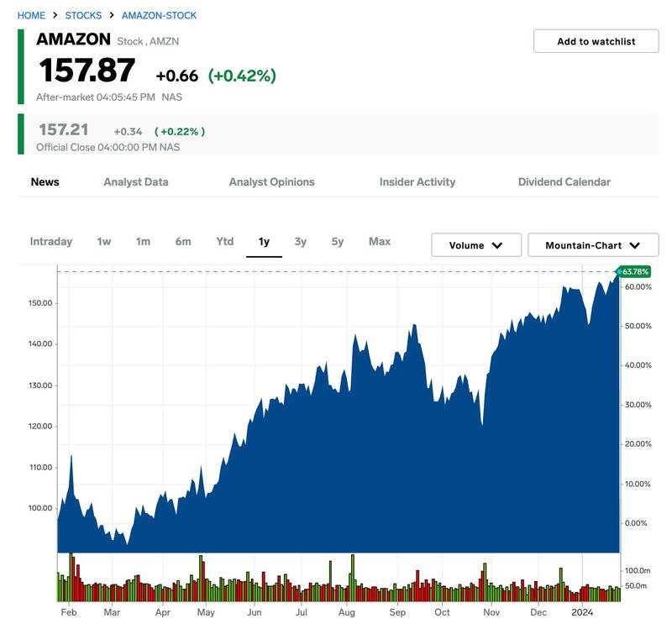Select the 3y chart range

[301, 242]
